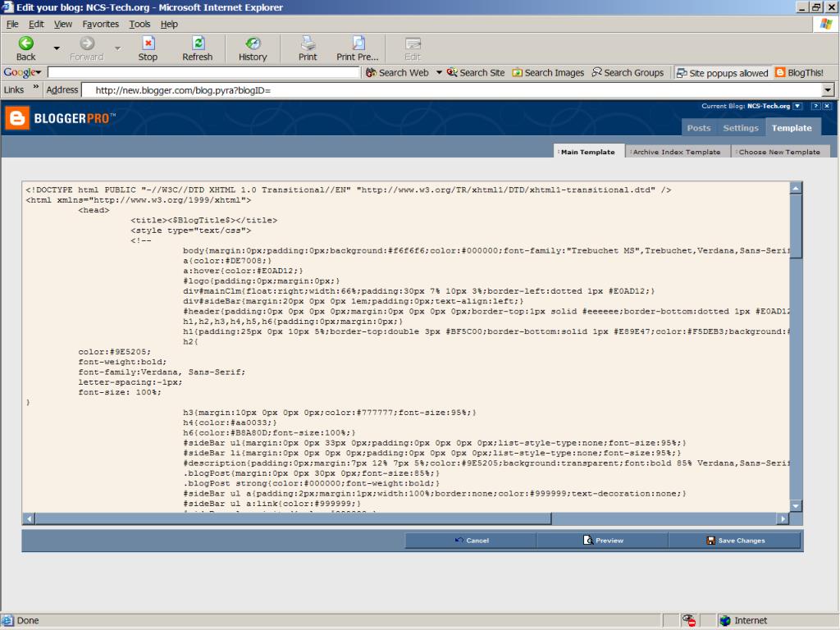
Task: Open the address bar dropdown
Action: (x=829, y=90)
